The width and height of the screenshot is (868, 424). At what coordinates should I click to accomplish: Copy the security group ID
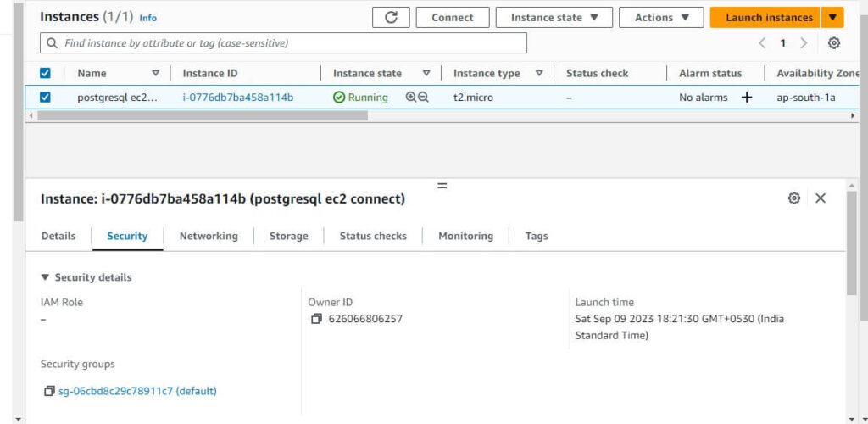click(49, 391)
